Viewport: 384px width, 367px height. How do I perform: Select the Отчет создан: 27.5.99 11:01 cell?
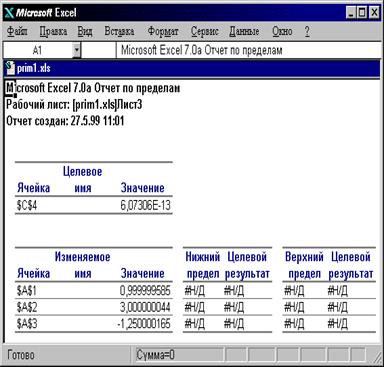tap(65, 121)
